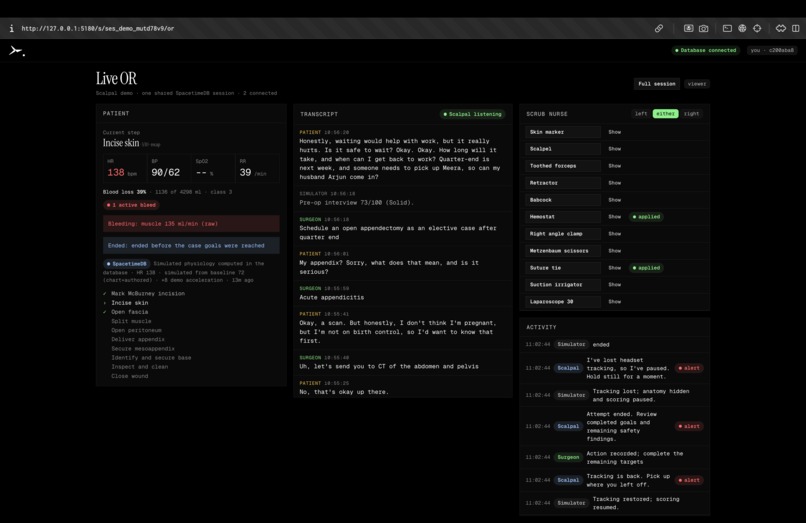Select the 'Open peritoneum' step
The height and width of the screenshot is (523, 806).
point(136,331)
